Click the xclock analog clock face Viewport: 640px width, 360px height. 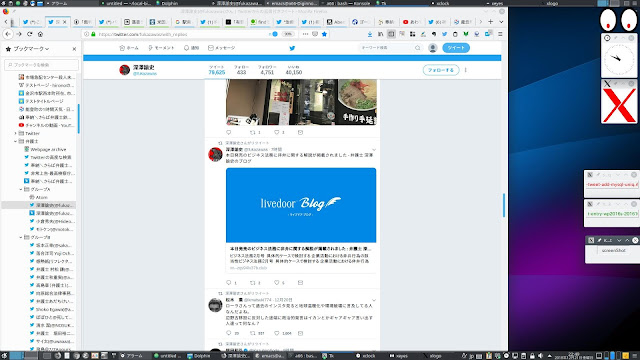pos(619,60)
